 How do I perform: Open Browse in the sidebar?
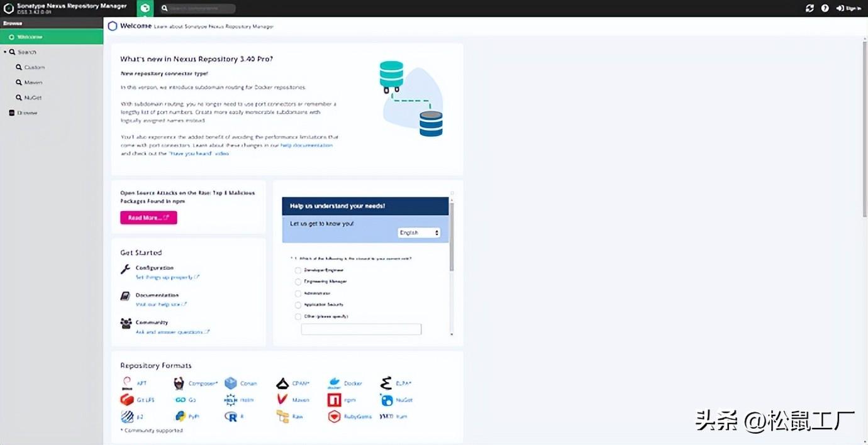click(x=23, y=113)
